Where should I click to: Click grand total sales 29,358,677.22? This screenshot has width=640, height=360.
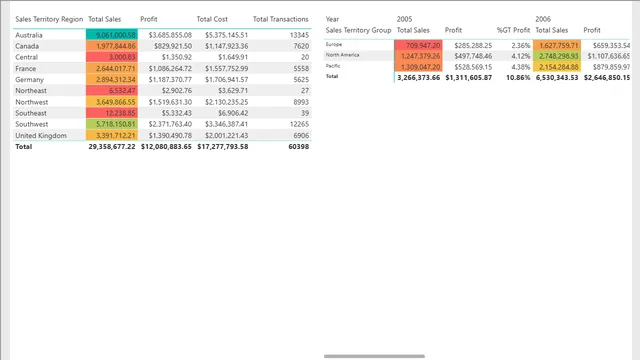[x=112, y=147]
